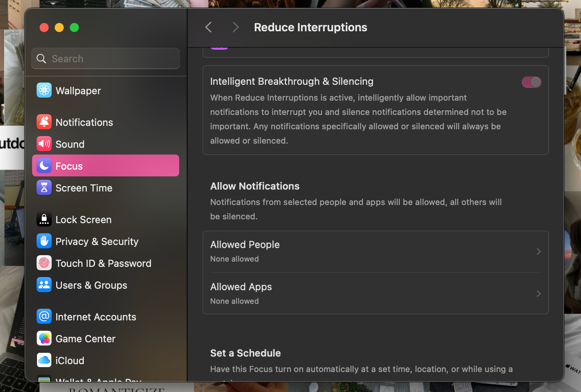Select Screen Time in the sidebar
This screenshot has width=581, height=392.
[x=106, y=188]
